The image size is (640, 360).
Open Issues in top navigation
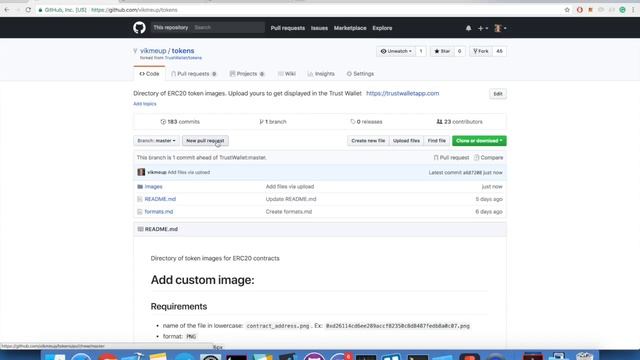pos(319,28)
